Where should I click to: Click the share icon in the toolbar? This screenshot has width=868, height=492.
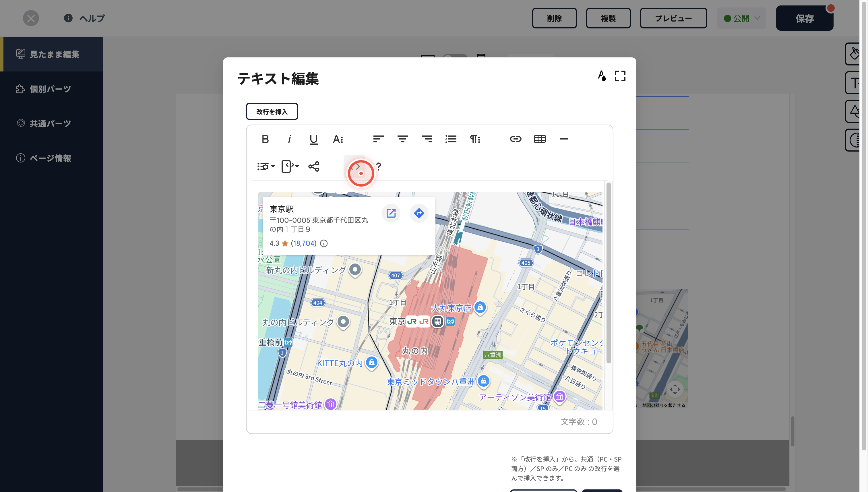click(313, 166)
